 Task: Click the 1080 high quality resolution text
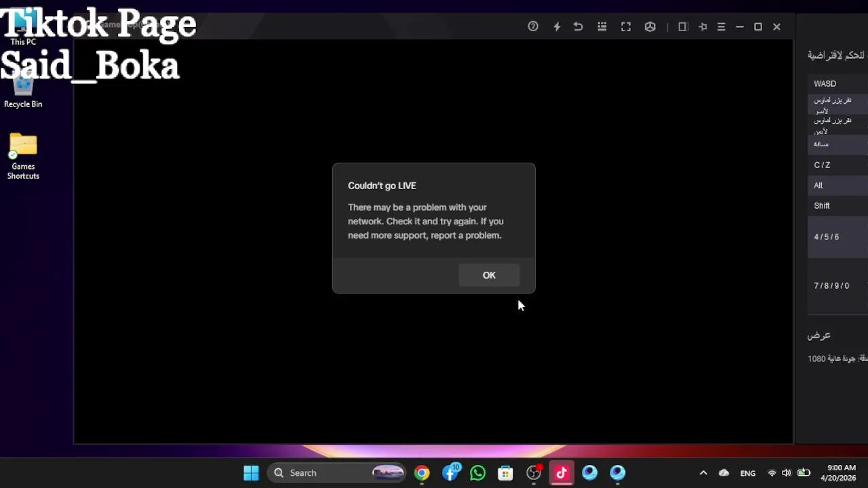coord(837,359)
